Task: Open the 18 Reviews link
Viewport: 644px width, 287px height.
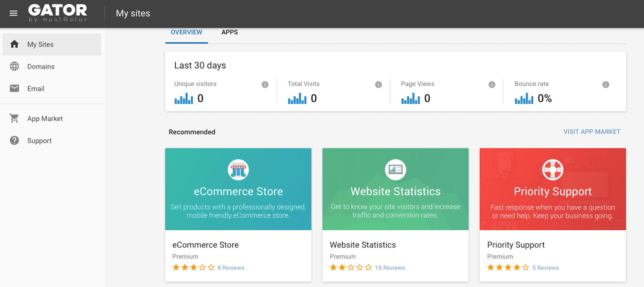Action: (390, 268)
